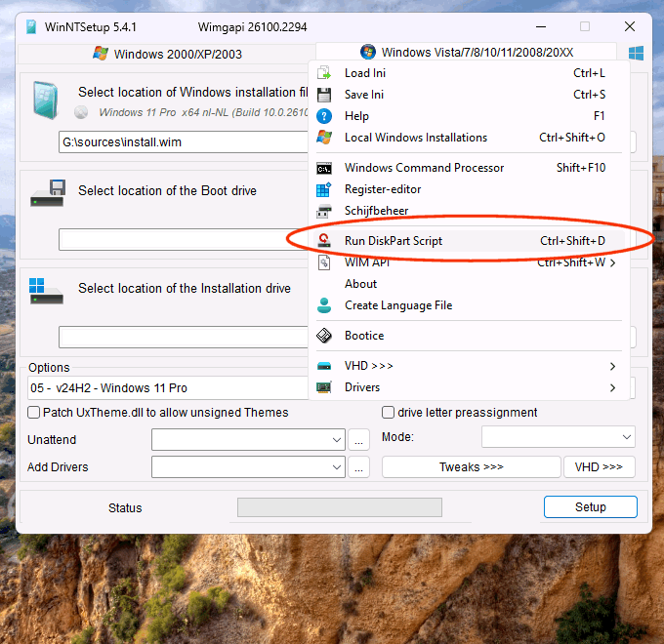The image size is (664, 644).
Task: Minimize the WinNTSetup window
Action: pyautogui.click(x=541, y=26)
